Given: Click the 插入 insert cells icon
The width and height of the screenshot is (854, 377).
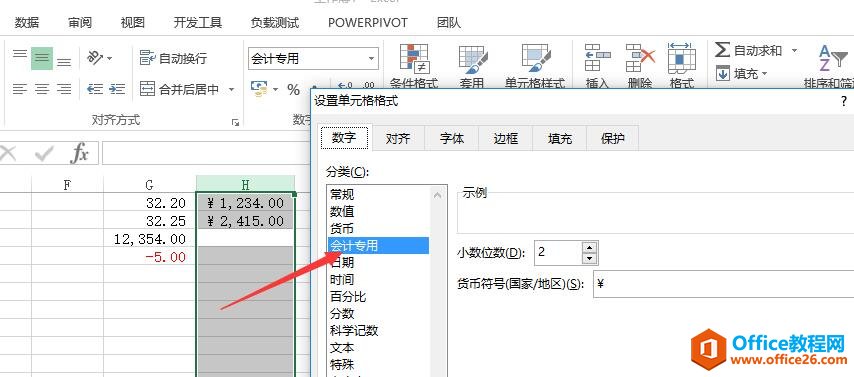Looking at the screenshot, I should pyautogui.click(x=596, y=66).
